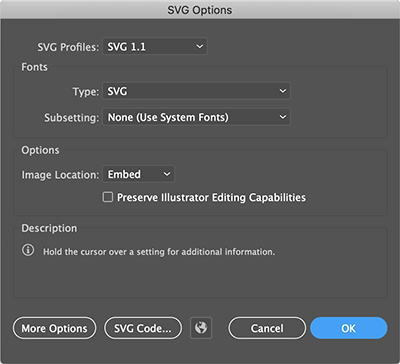Viewport: 400px width, 364px height.
Task: Click the Description section heading
Action: 49,228
